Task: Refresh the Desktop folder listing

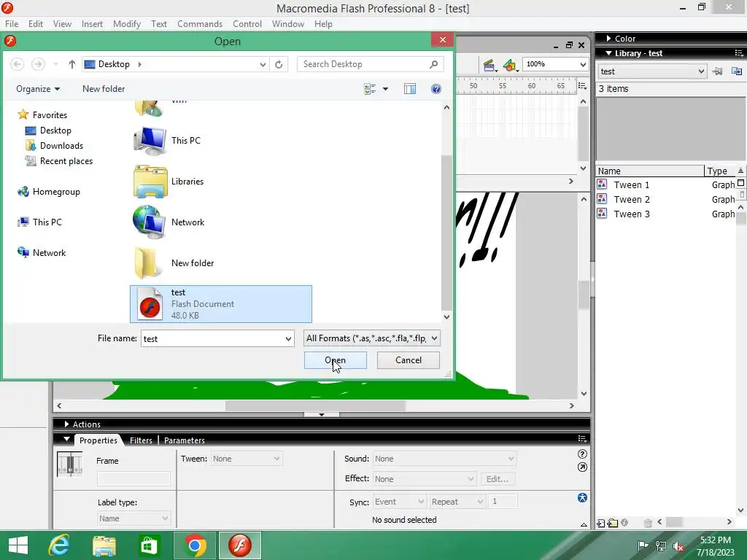Action: (279, 64)
